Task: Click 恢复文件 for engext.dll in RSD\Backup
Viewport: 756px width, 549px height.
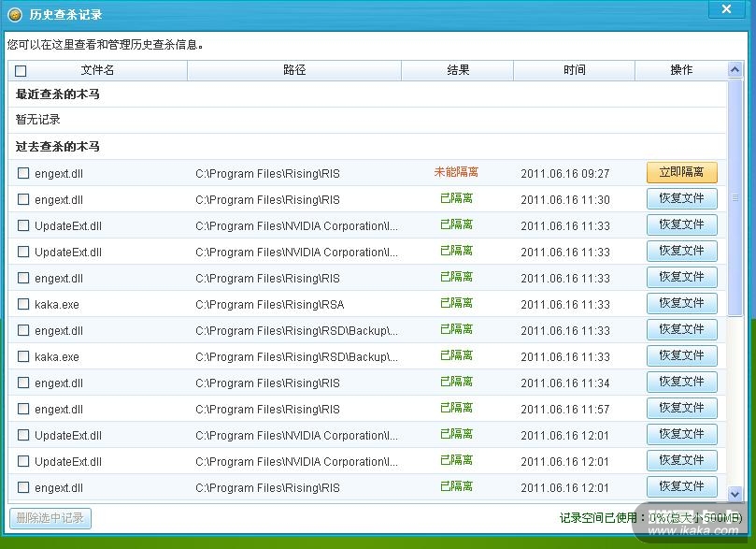Action: coord(682,329)
